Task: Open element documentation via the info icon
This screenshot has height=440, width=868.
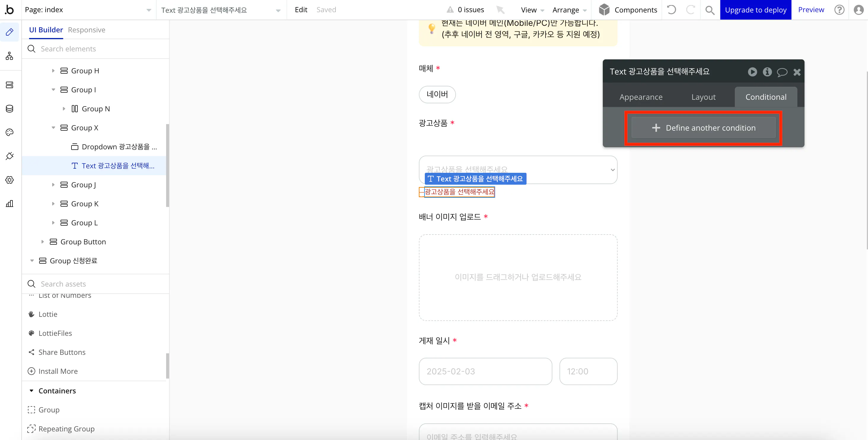Action: [767, 72]
